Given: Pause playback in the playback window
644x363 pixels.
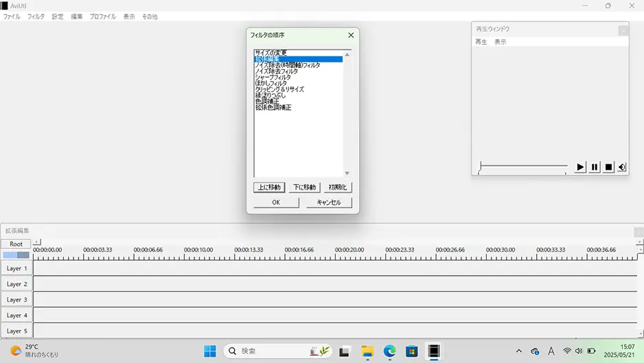Looking at the screenshot, I should pos(595,167).
